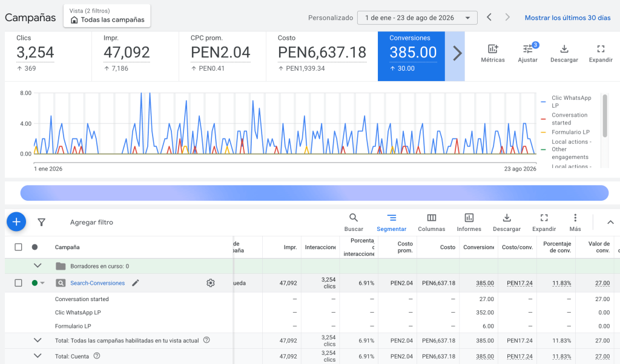
Task: Open the Vista Todas las campañas selector
Action: click(x=107, y=16)
